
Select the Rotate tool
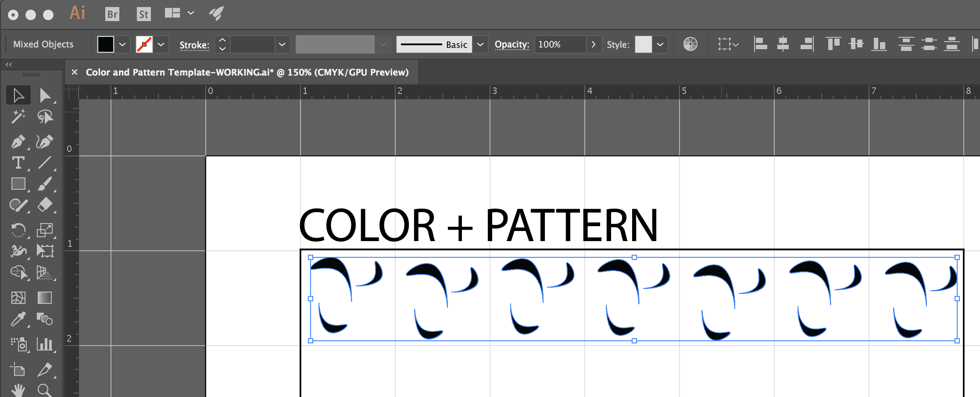coord(18,230)
